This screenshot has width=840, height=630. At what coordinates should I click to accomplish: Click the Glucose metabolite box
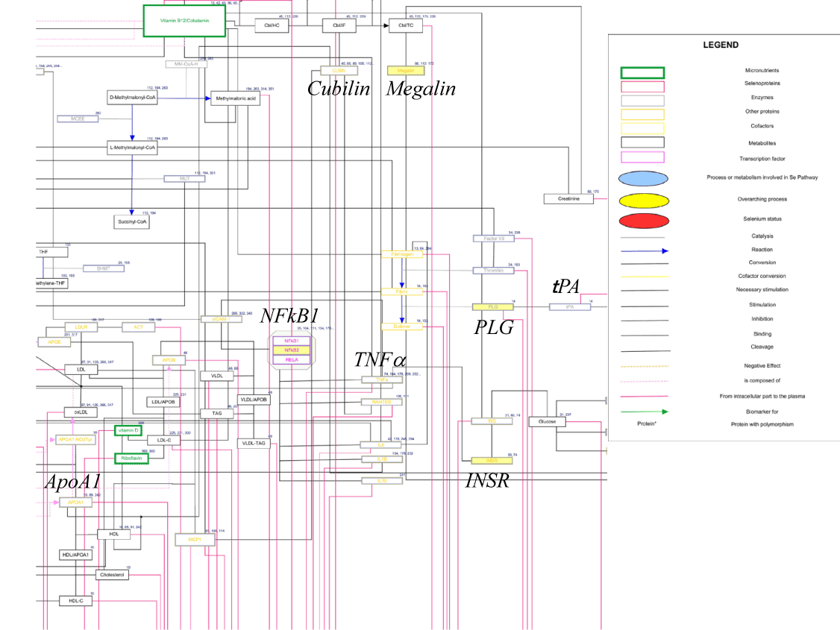point(547,422)
